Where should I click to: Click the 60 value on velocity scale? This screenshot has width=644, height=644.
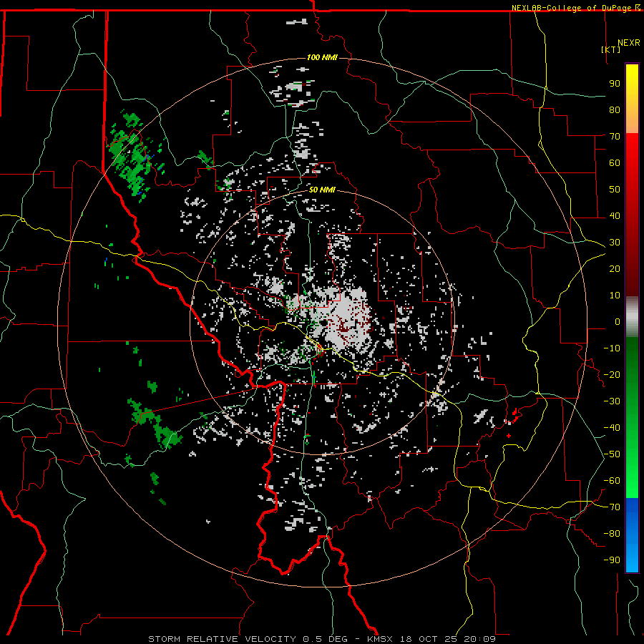tap(615, 162)
